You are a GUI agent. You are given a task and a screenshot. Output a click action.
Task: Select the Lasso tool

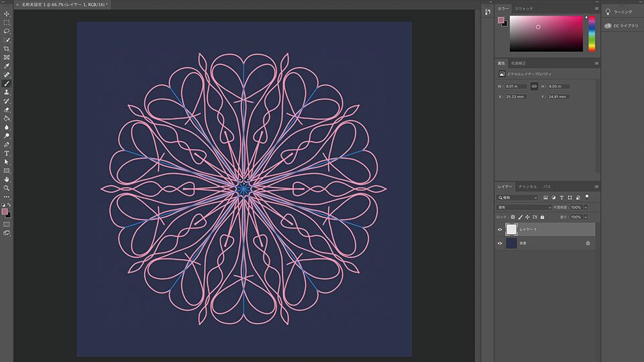(7, 31)
